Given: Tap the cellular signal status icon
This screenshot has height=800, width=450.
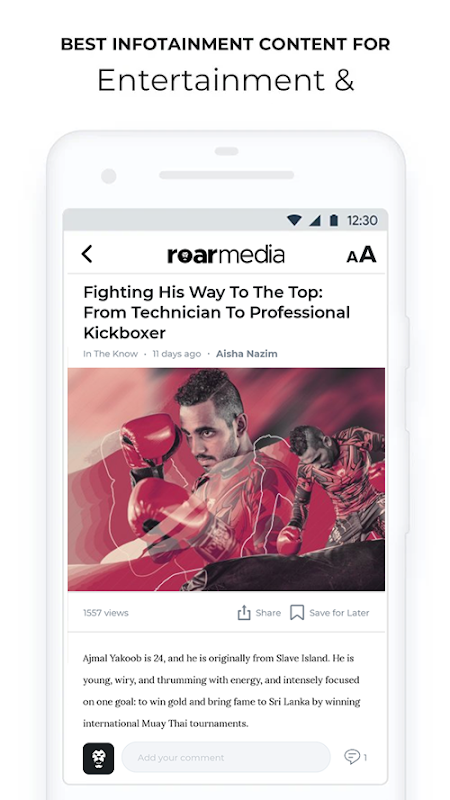Looking at the screenshot, I should click(315, 220).
